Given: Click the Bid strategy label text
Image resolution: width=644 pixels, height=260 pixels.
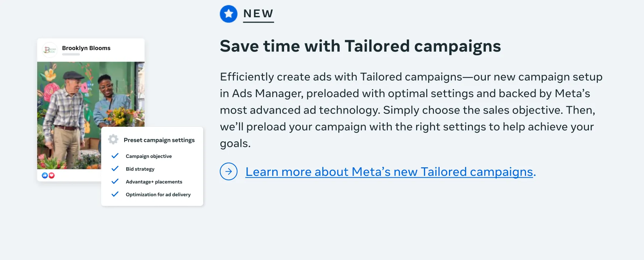Looking at the screenshot, I should [140, 169].
